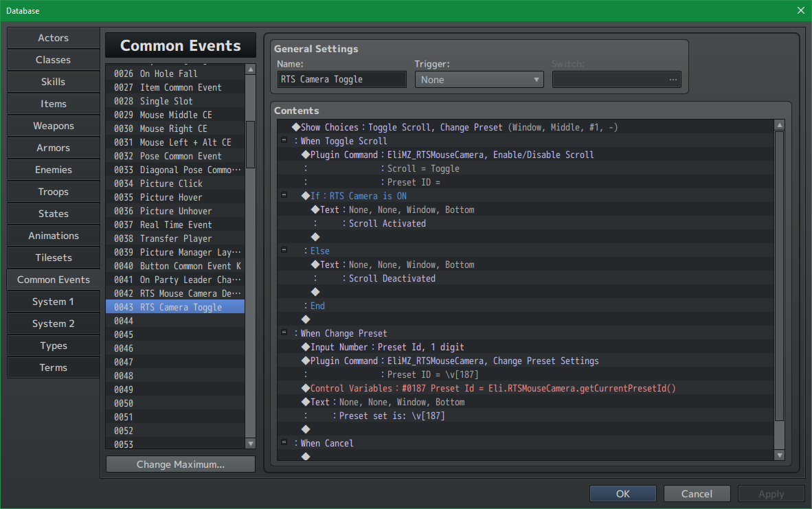
Task: Collapse the Else branch
Action: 284,251
